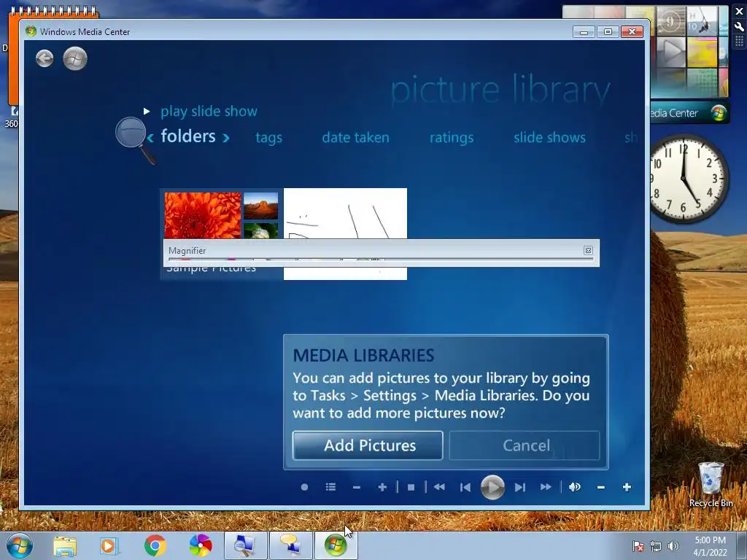Cancel the Media Libraries dialog

(524, 446)
